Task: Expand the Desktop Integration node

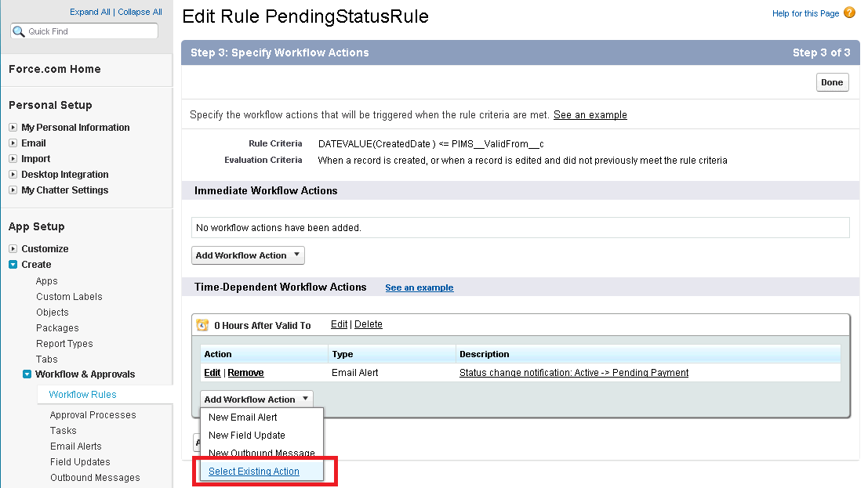Action: 13,175
